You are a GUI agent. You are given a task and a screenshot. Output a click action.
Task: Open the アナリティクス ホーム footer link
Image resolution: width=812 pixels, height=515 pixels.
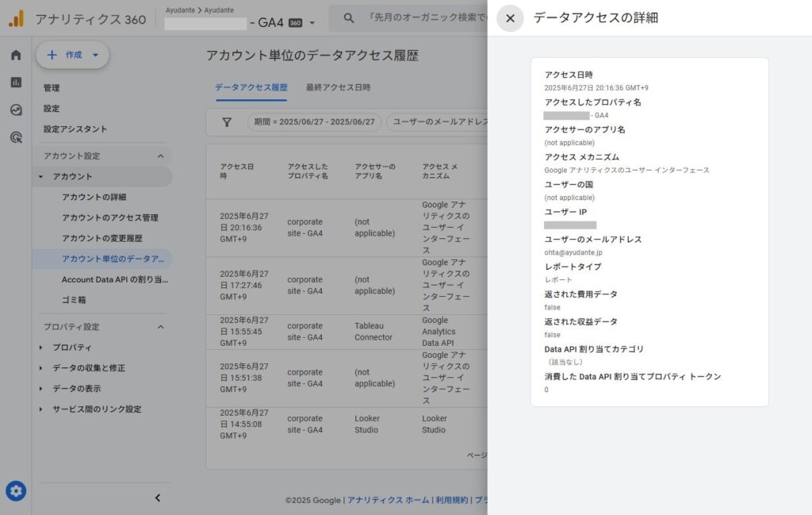click(x=389, y=500)
